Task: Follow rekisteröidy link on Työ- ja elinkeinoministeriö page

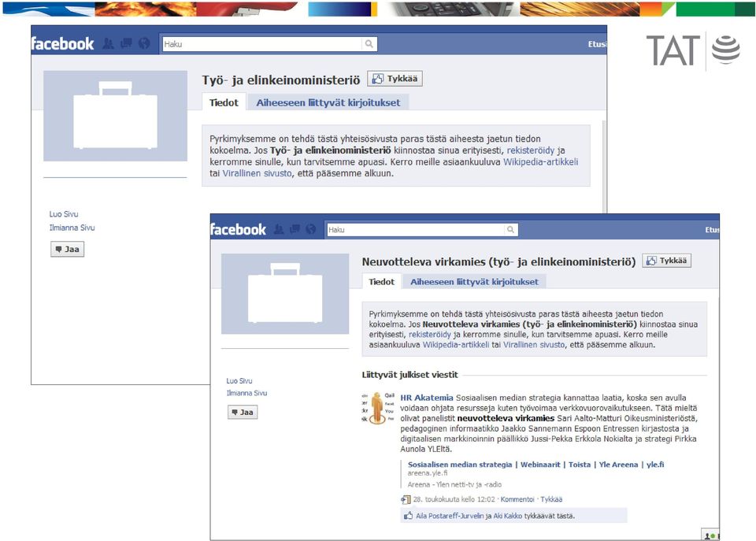Action: [x=530, y=150]
